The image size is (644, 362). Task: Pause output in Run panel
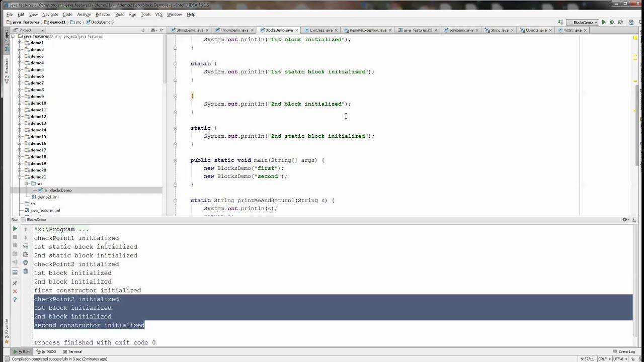(15, 245)
